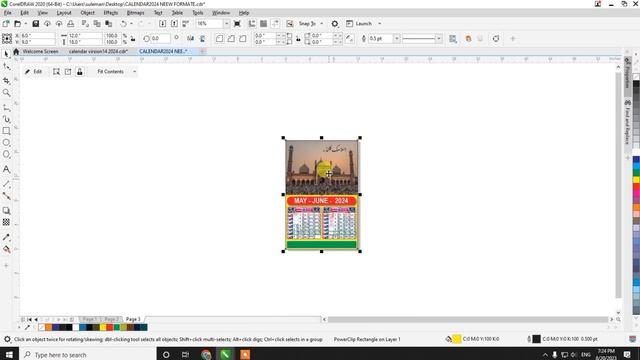Click the horizontal scrollbar
This screenshot has width=640, height=360.
468,320
